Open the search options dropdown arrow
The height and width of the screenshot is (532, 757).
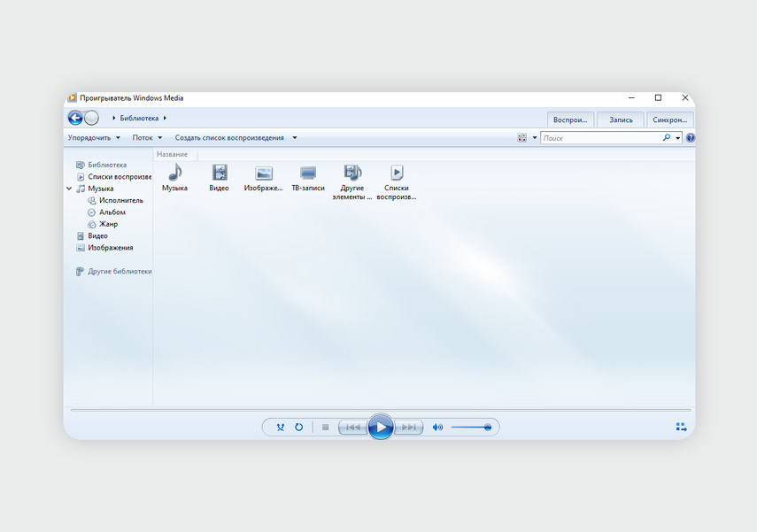pos(678,138)
